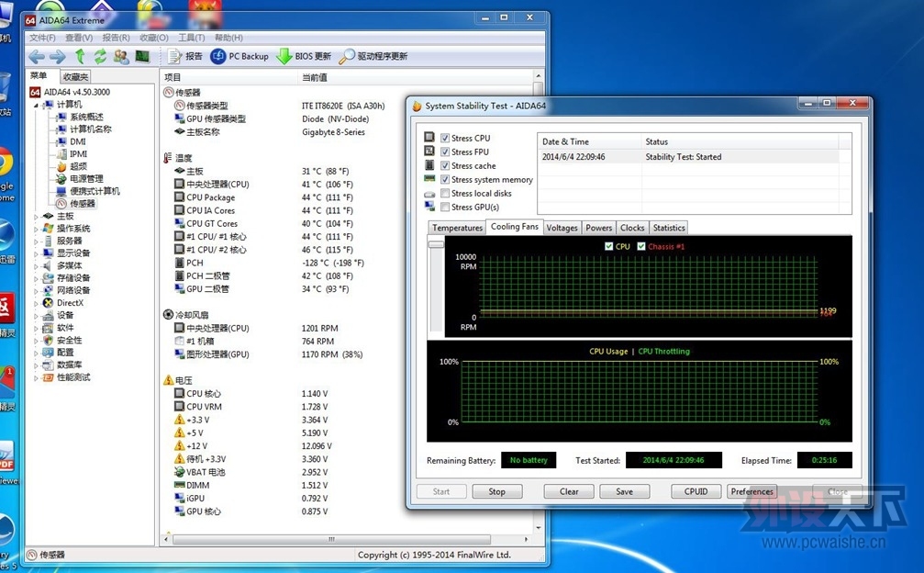Click the Save button
Image resolution: width=924 pixels, height=573 pixels.
click(x=625, y=491)
